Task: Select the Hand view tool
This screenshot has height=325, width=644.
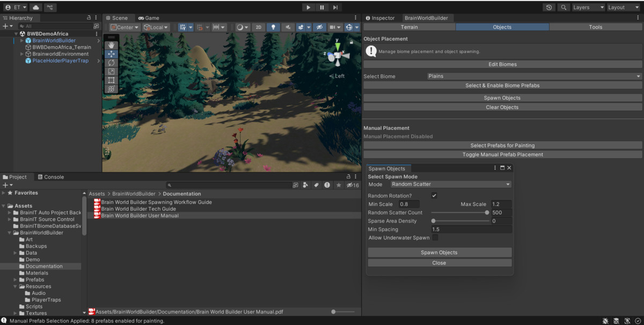Action: (111, 46)
